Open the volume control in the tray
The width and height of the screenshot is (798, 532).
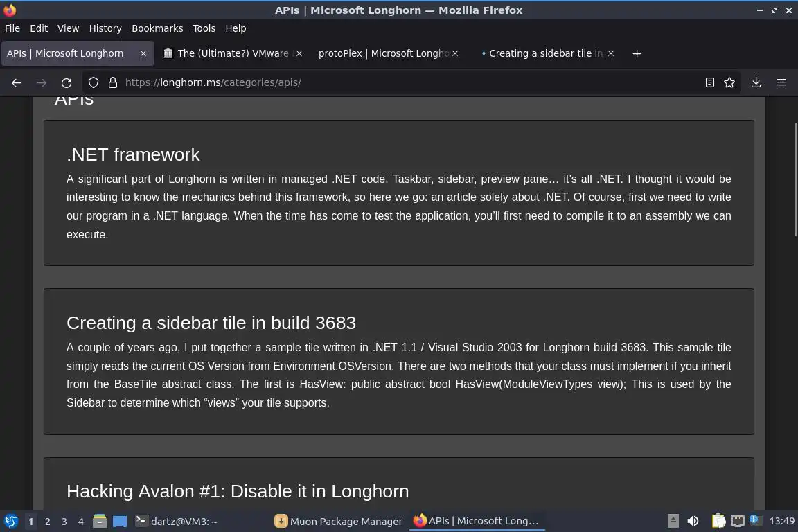(693, 521)
